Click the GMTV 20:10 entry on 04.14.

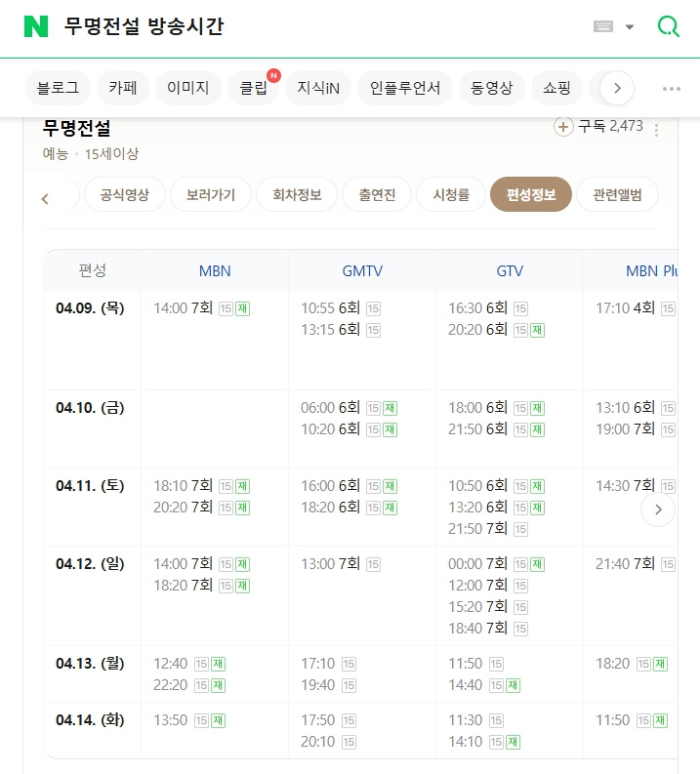click(329, 742)
